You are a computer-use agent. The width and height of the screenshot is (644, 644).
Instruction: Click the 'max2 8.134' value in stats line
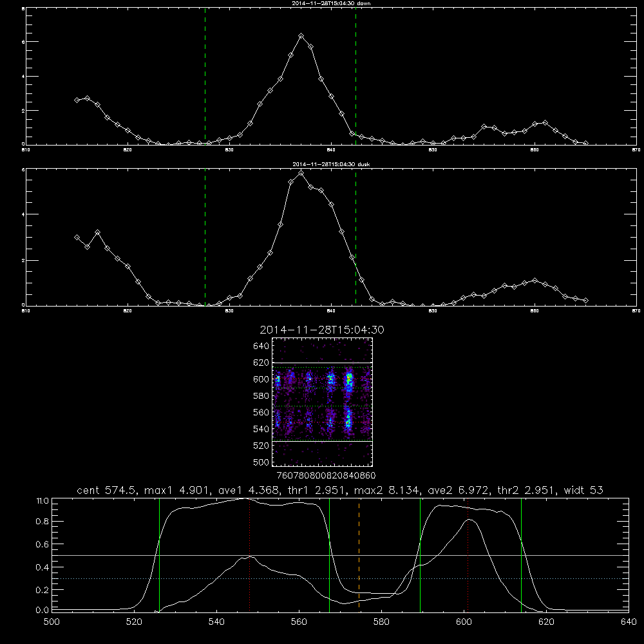coord(386,490)
